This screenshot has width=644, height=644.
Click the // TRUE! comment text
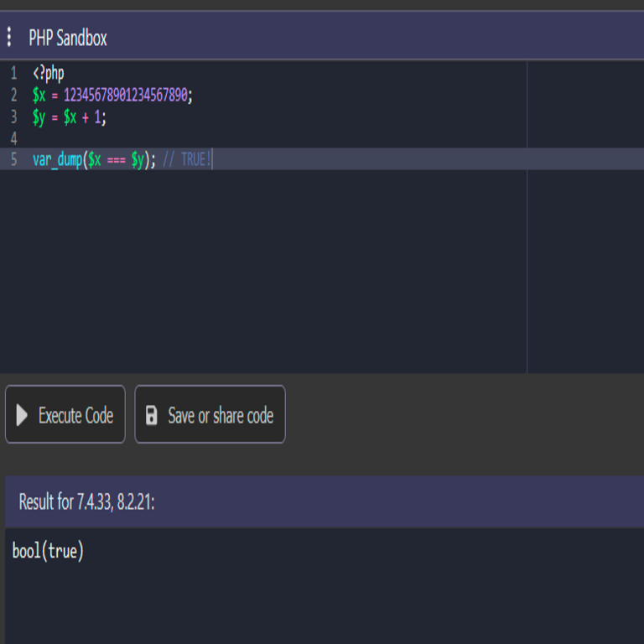(x=187, y=159)
